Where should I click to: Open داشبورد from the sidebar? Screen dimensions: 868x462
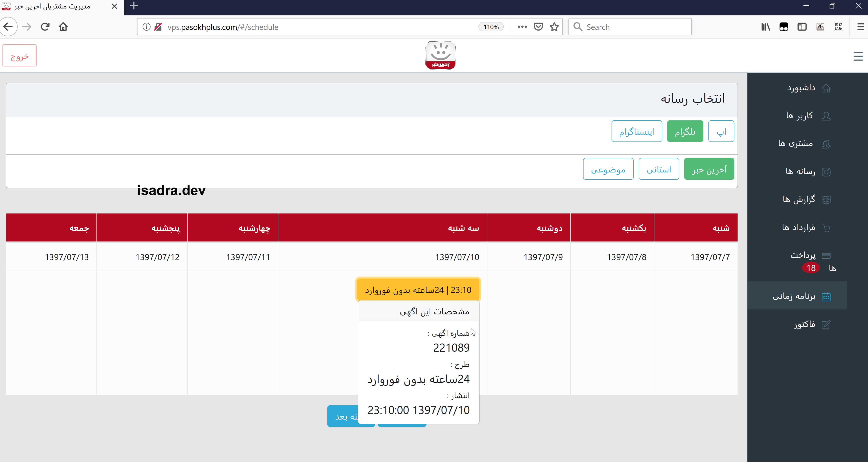(x=801, y=88)
